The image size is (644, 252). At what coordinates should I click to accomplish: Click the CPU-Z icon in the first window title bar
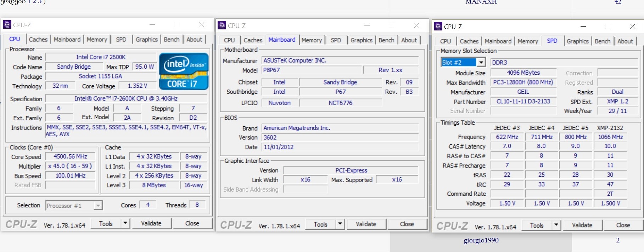[7, 24]
